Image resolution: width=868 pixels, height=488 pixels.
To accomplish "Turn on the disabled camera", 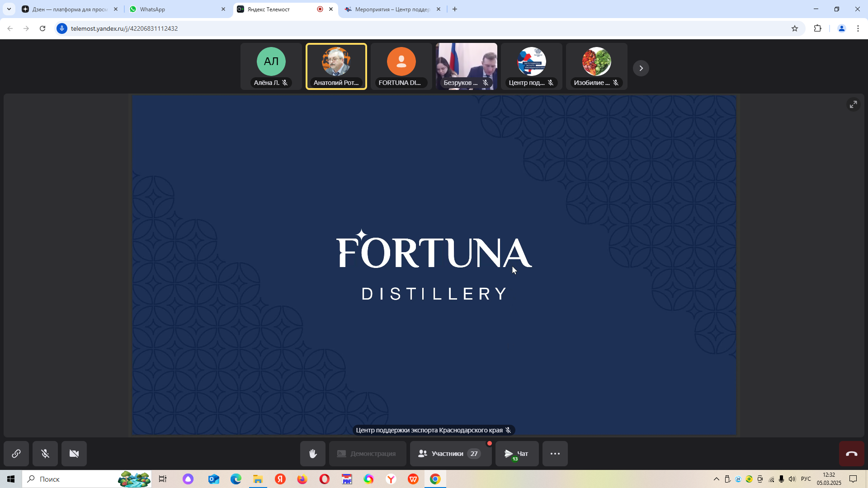I will (x=74, y=453).
